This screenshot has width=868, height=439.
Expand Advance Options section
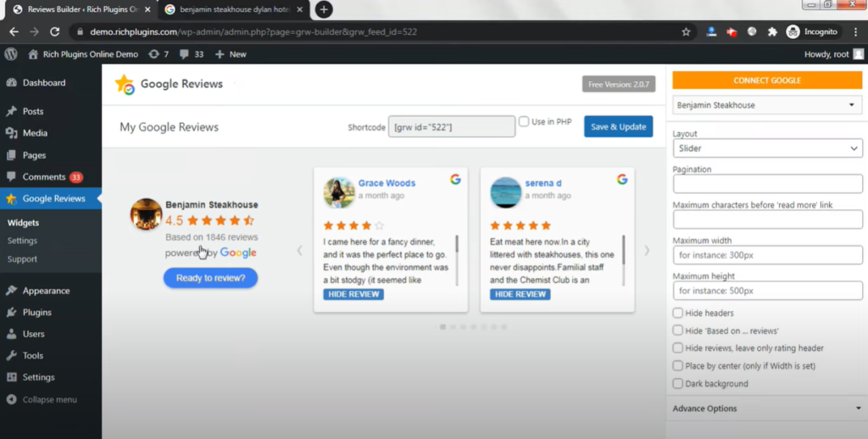[x=767, y=408]
